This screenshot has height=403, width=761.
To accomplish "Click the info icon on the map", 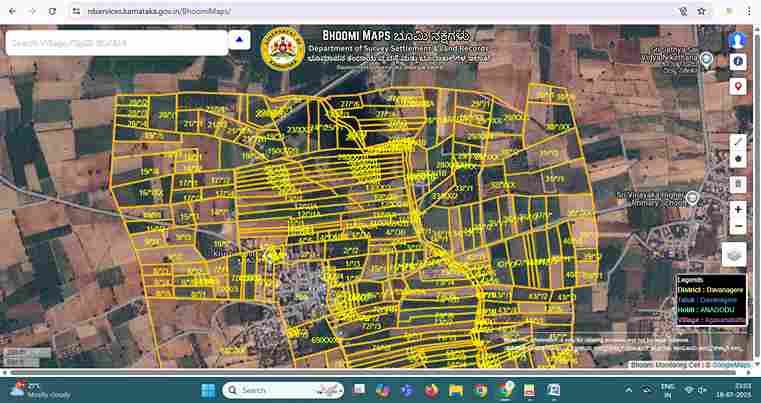I will (738, 62).
